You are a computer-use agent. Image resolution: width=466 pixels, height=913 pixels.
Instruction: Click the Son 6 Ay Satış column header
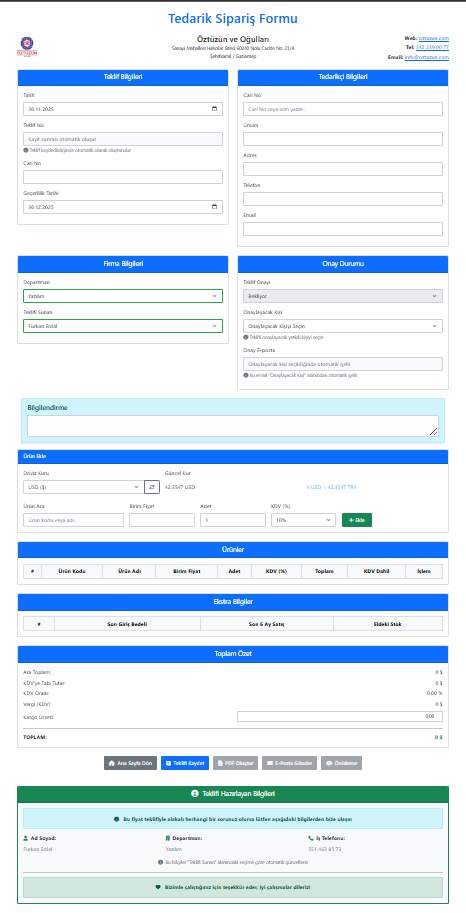(x=267, y=624)
